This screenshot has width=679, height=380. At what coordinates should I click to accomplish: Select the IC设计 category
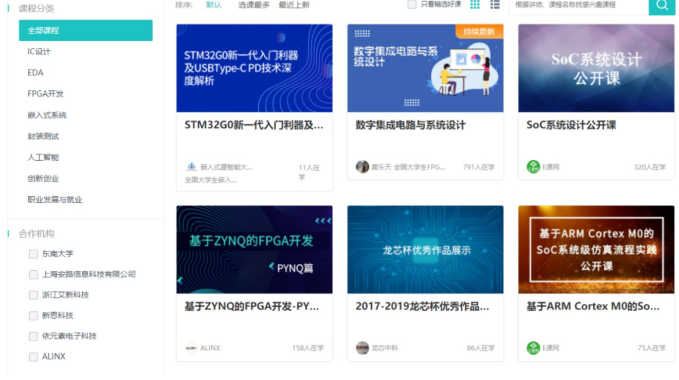(x=39, y=52)
